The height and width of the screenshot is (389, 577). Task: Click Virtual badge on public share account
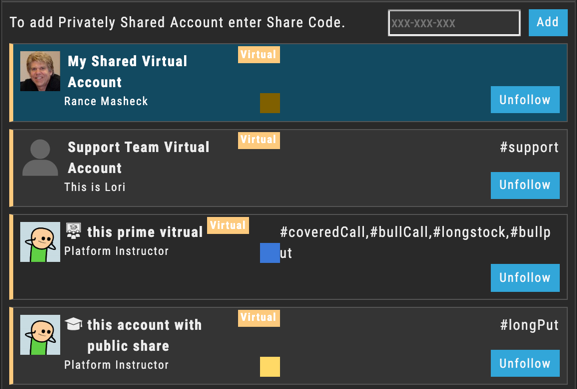coord(259,318)
